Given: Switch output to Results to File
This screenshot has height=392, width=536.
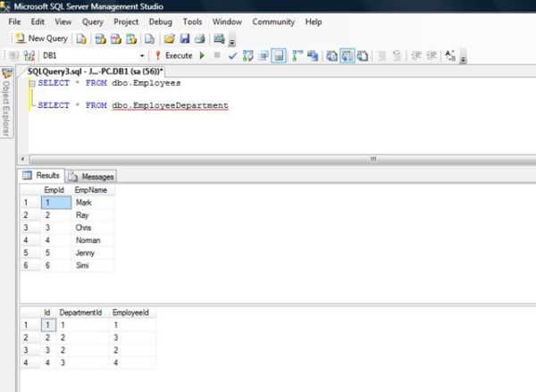Looking at the screenshot, I should [363, 55].
